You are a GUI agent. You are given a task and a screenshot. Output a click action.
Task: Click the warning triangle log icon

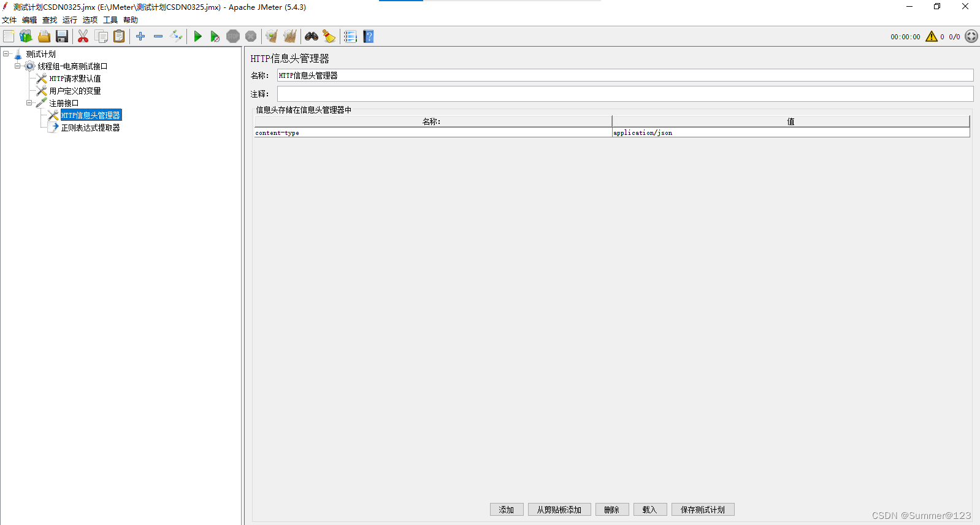click(x=932, y=37)
